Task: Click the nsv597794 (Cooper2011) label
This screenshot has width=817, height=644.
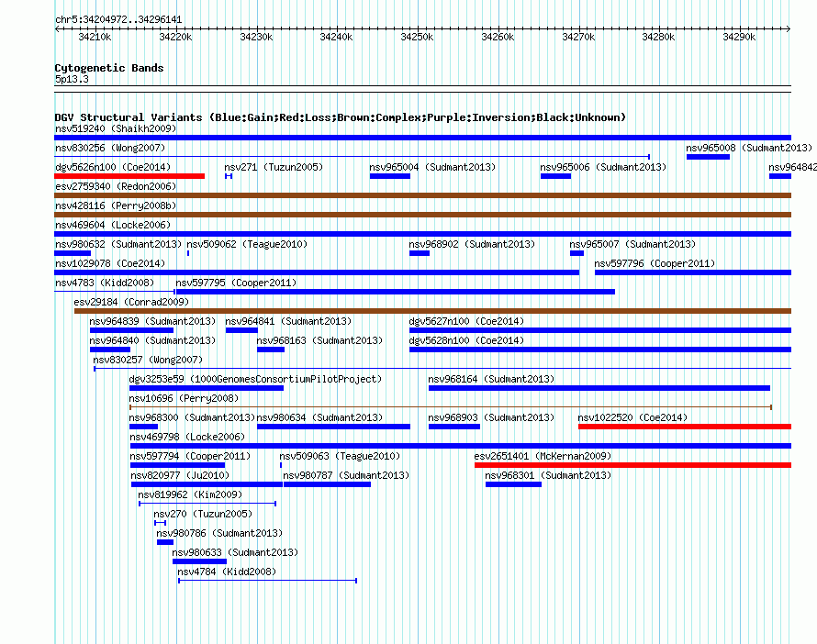Action: [190, 456]
